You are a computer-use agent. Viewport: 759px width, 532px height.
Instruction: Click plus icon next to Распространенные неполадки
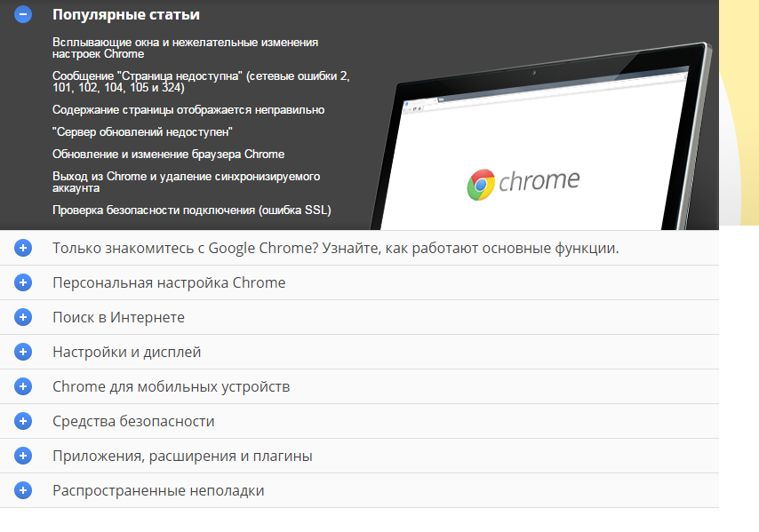[x=23, y=490]
